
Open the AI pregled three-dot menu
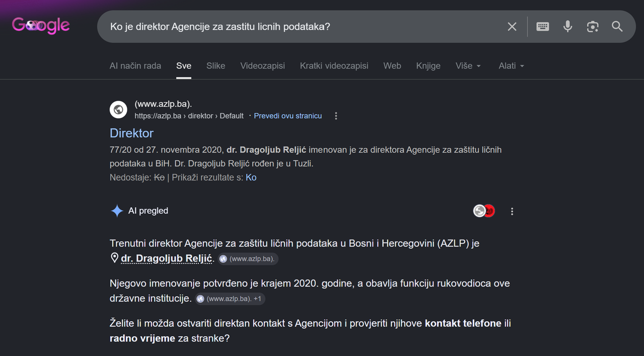point(512,212)
